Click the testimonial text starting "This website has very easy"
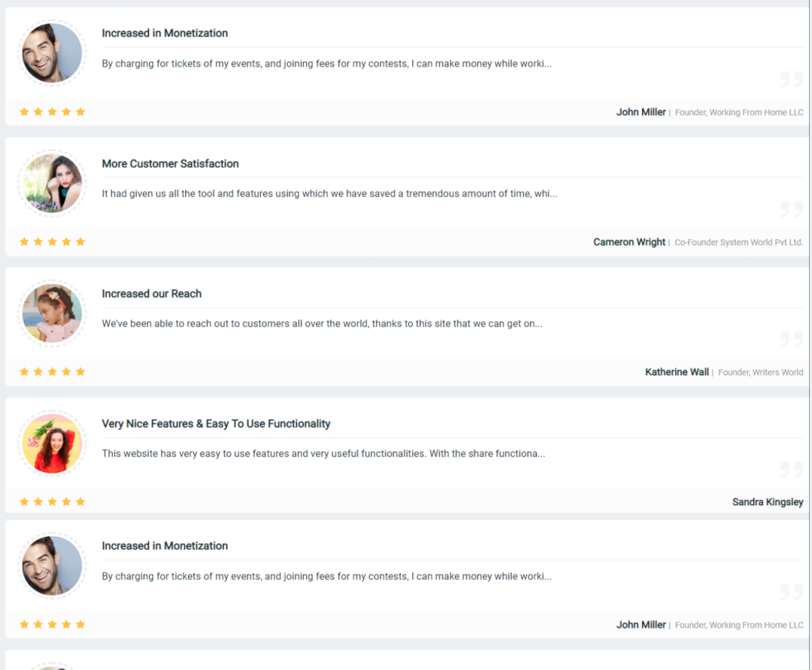 (x=324, y=454)
